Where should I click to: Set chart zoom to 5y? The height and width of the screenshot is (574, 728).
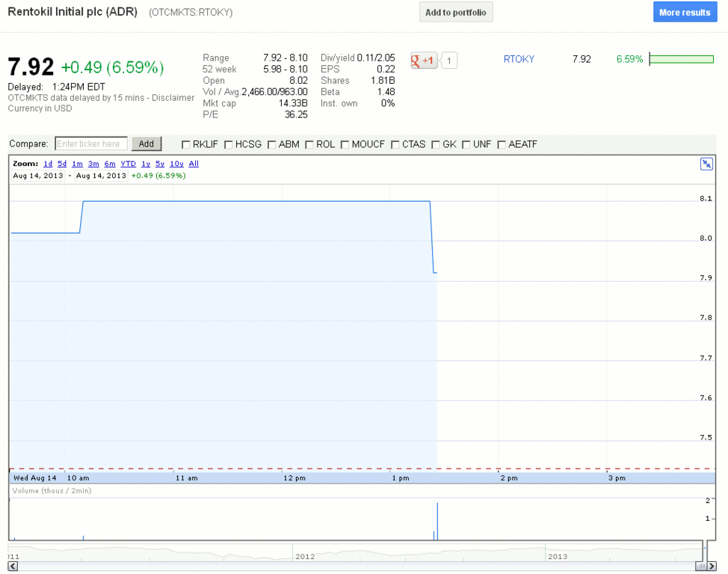coord(160,164)
